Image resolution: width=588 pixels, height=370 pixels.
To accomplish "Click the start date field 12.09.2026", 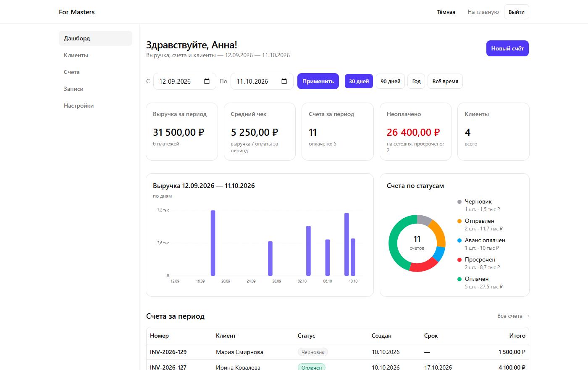I will point(185,81).
